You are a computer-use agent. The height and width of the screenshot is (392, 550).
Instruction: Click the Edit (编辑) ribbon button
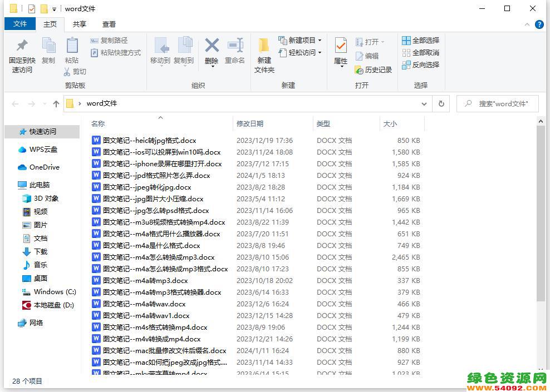click(x=367, y=56)
